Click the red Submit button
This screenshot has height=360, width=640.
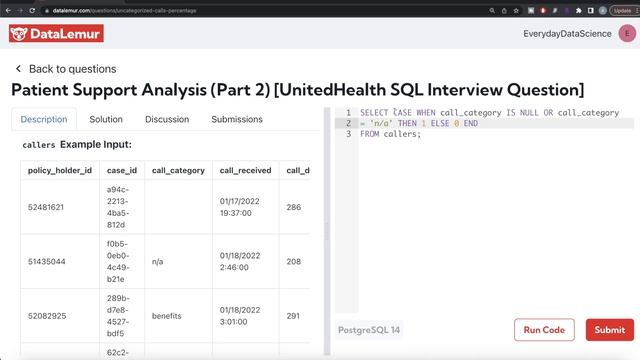pos(610,330)
